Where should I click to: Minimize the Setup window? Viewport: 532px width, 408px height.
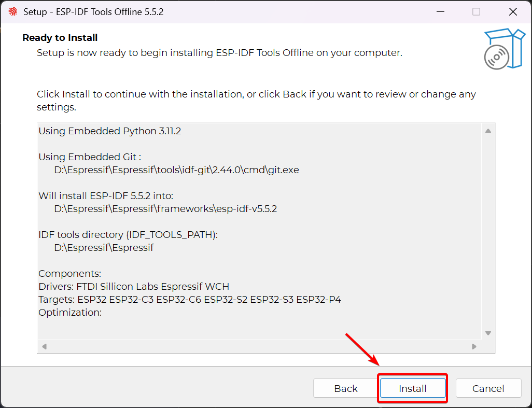pos(440,12)
